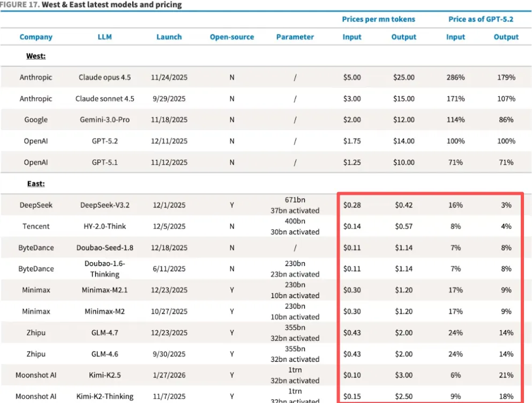532x403 pixels.
Task: Click the '21%' output ratio
Action: 506,375
